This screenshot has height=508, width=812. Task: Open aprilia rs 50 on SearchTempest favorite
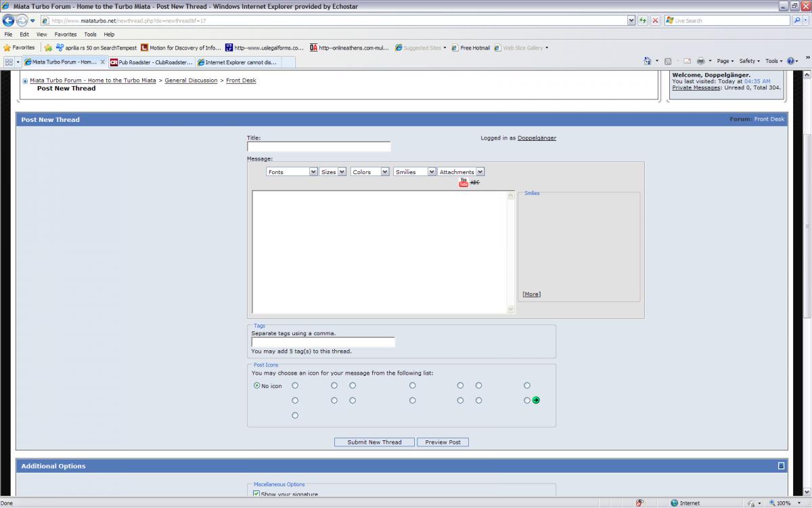(96, 47)
